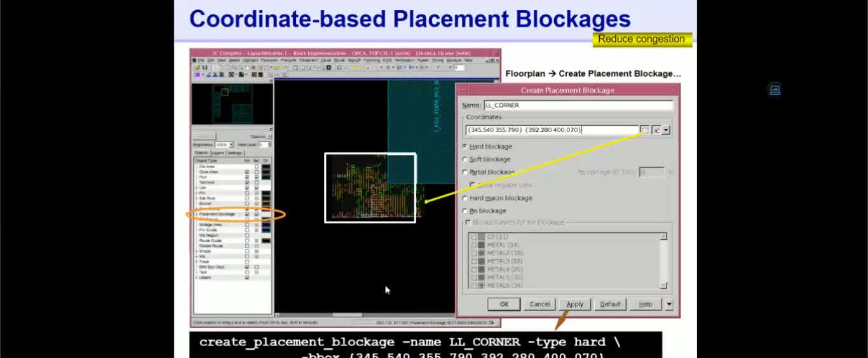
Task: Toggle MW Sys Objs visibility checkbox
Action: coord(247,267)
